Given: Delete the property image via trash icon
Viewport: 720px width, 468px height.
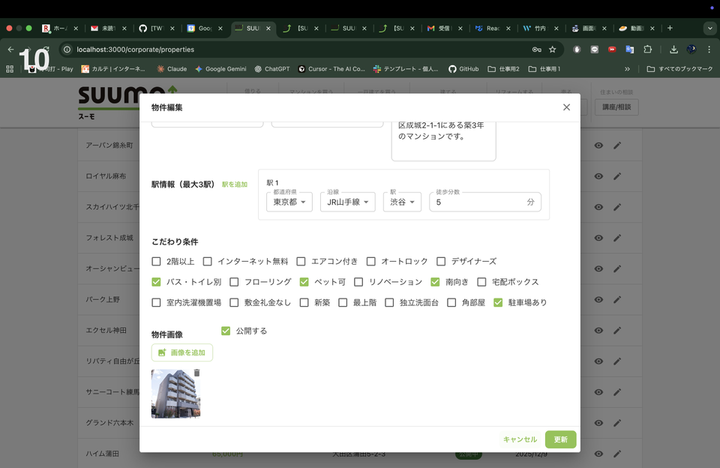Looking at the screenshot, I should [197, 372].
